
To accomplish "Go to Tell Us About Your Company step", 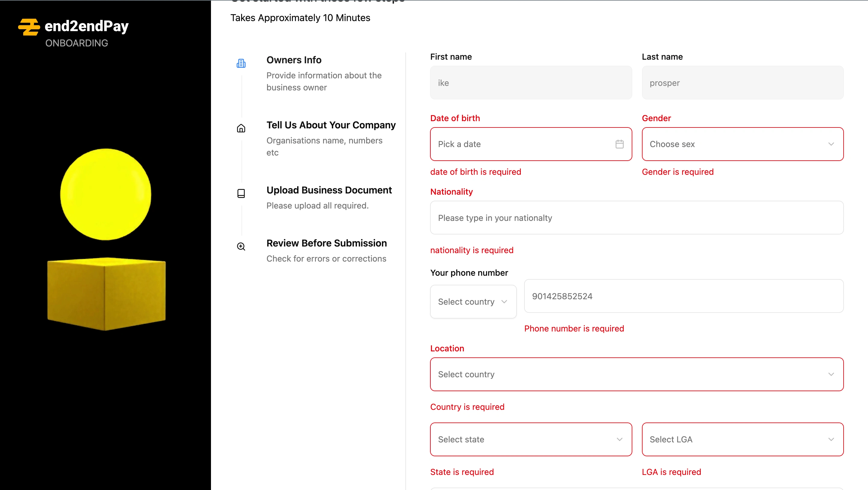I will 331,125.
